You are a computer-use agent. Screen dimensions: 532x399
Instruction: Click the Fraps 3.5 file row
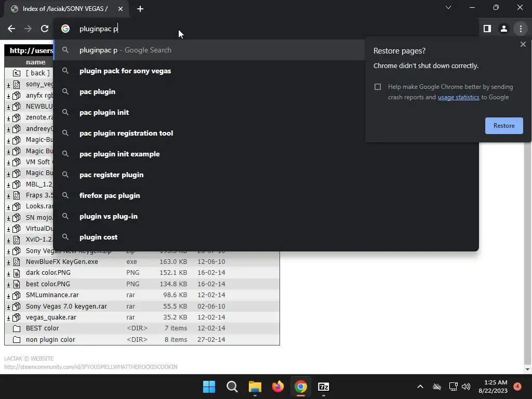30,195
